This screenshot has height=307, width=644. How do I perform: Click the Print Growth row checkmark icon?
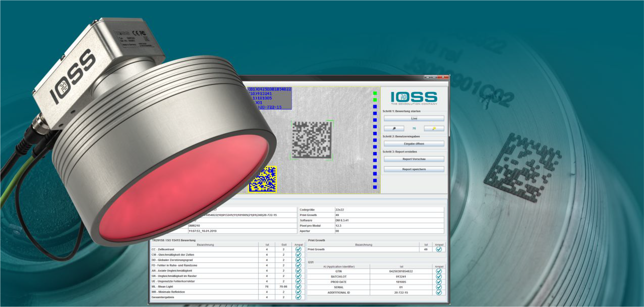[439, 249]
